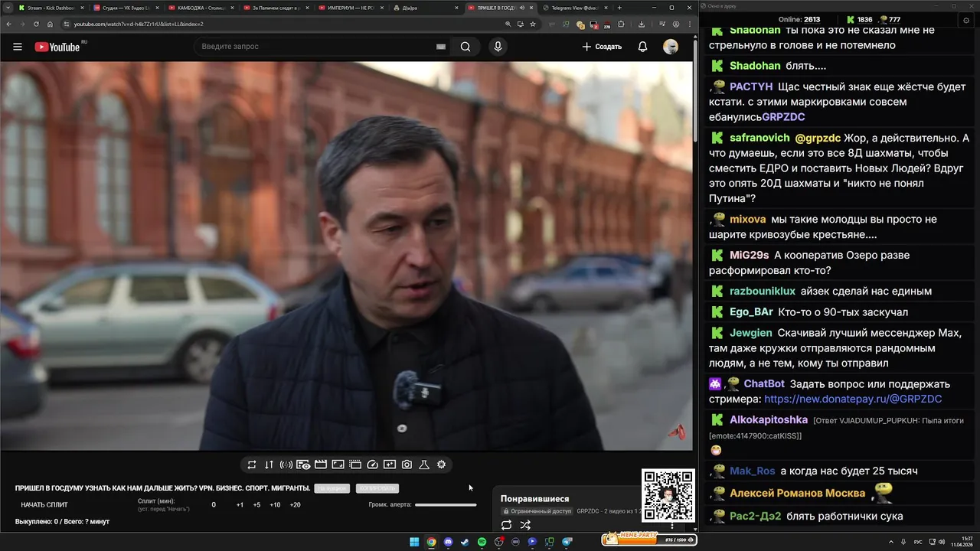Viewport: 980px width, 551px height.
Task: Open Windows Start button on taskbar
Action: [x=414, y=542]
